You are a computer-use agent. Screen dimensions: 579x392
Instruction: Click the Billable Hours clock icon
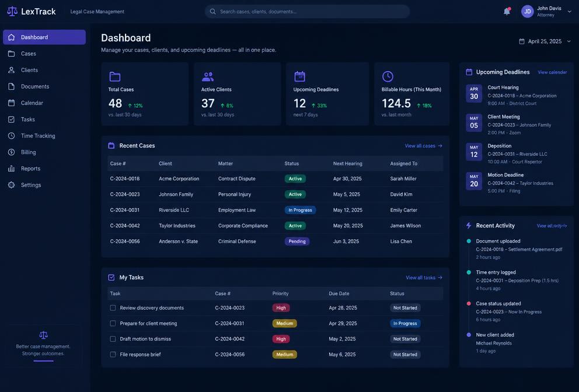coord(388,76)
